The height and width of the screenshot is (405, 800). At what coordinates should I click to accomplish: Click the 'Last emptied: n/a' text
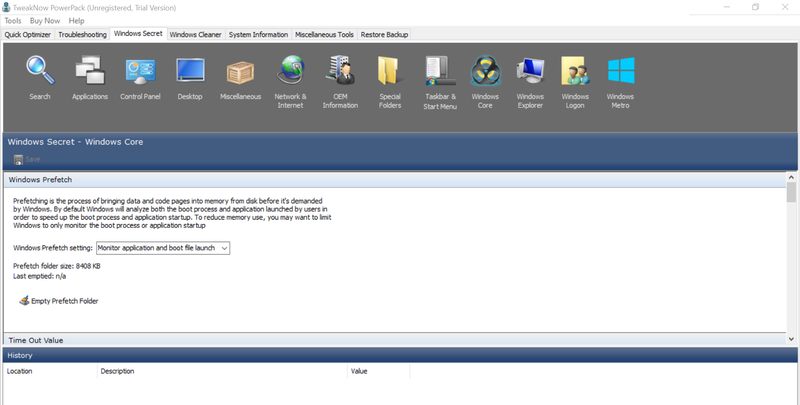(x=39, y=276)
